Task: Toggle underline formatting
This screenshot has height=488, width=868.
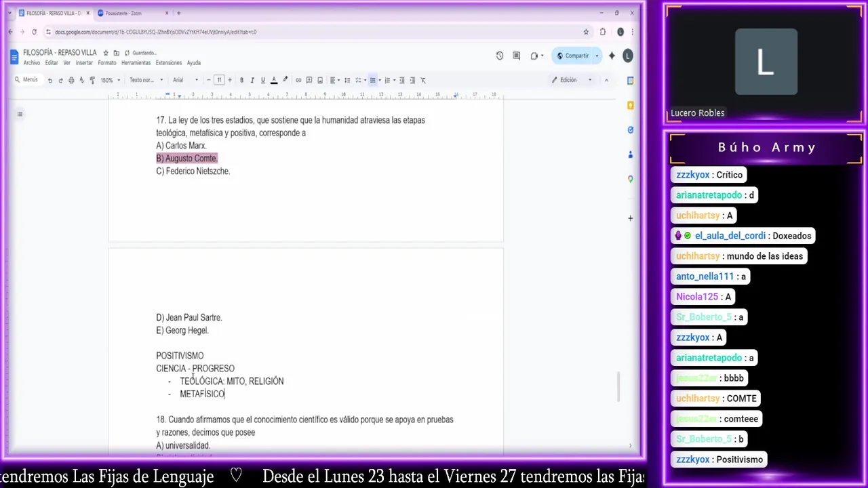Action: click(x=263, y=80)
